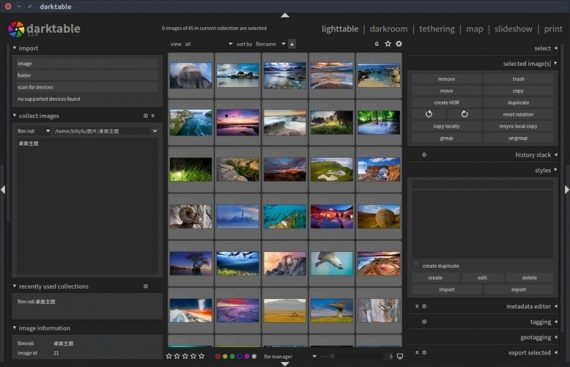Screen dimensions: 570x367
Task: Hide the right side panel arrow
Action: click(x=567, y=189)
